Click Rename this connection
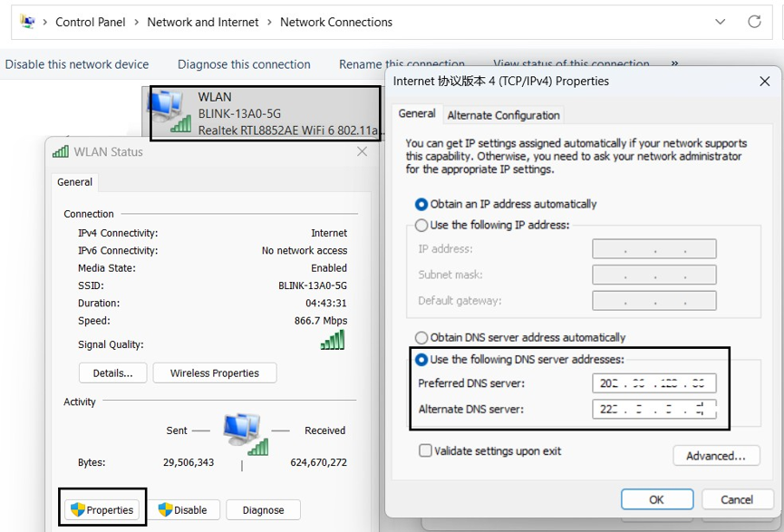Screen dimensions: 784x532 [402, 64]
